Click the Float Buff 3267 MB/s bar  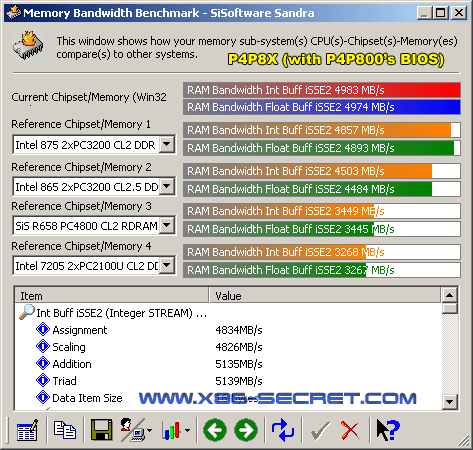pyautogui.click(x=322, y=270)
